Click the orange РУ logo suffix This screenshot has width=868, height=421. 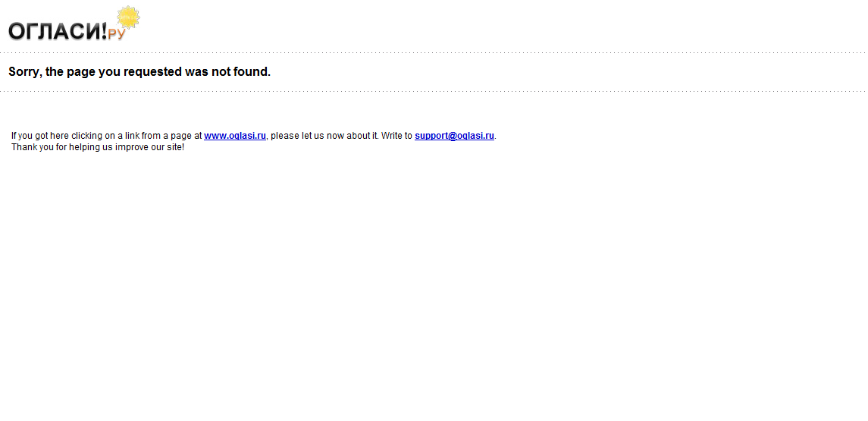click(x=117, y=33)
